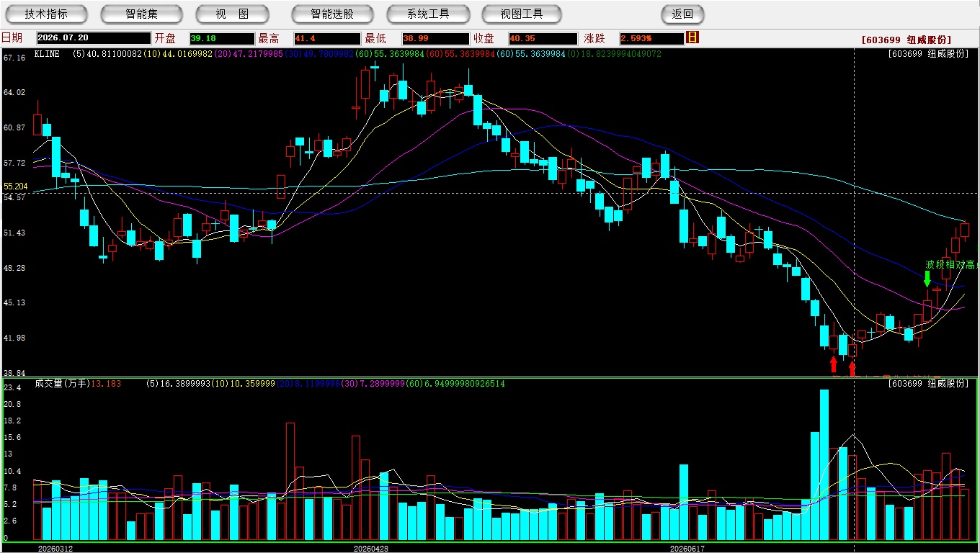
Task: Click the [603699 纽威股份] label in KLINE panel
Action: click(929, 54)
